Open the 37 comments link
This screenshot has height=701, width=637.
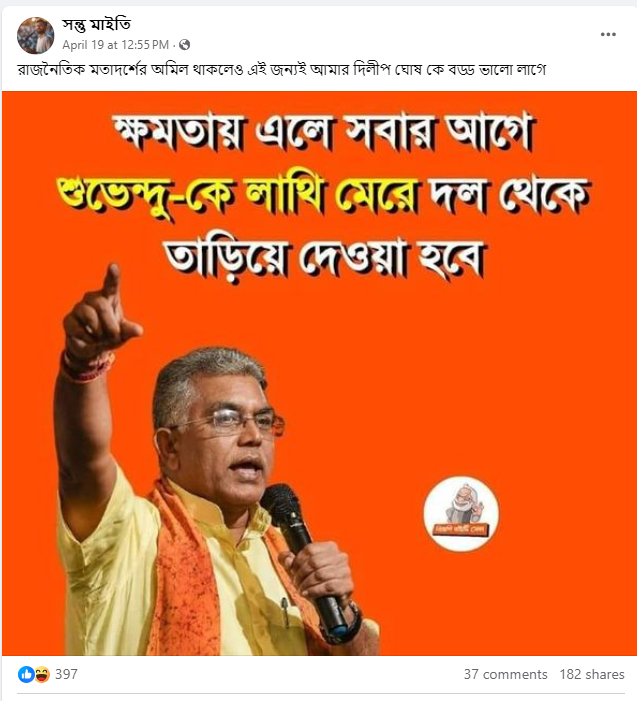(505, 674)
